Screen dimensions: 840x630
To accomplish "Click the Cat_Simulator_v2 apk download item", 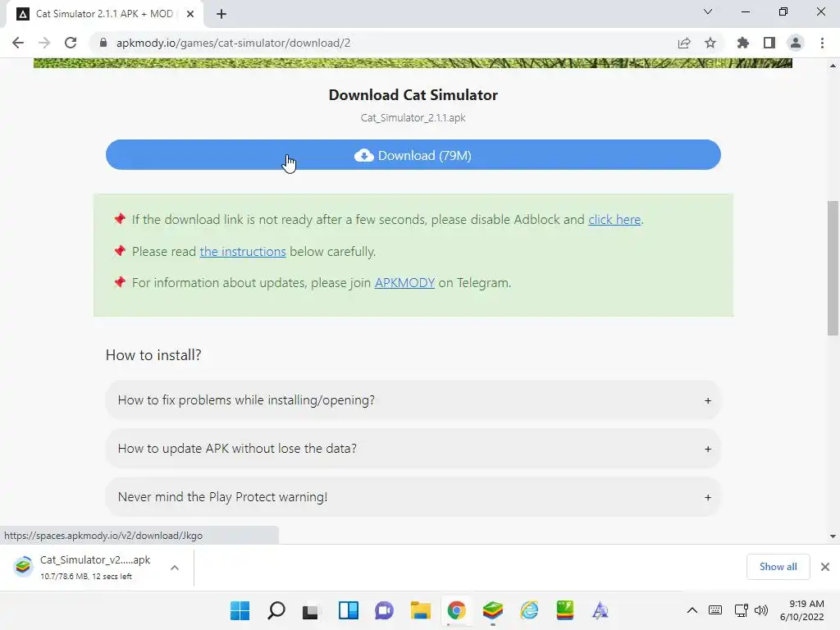I will [x=85, y=568].
